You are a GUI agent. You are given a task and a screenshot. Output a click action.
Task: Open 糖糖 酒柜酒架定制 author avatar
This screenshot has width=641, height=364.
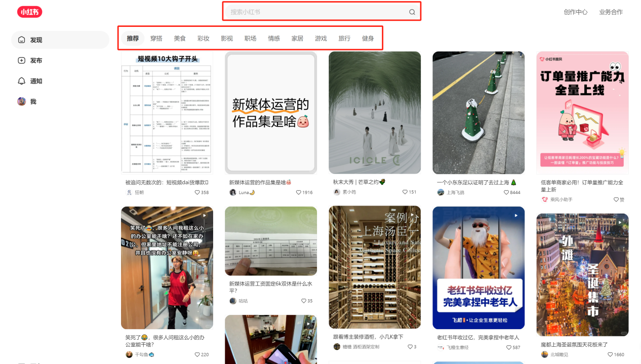337,347
